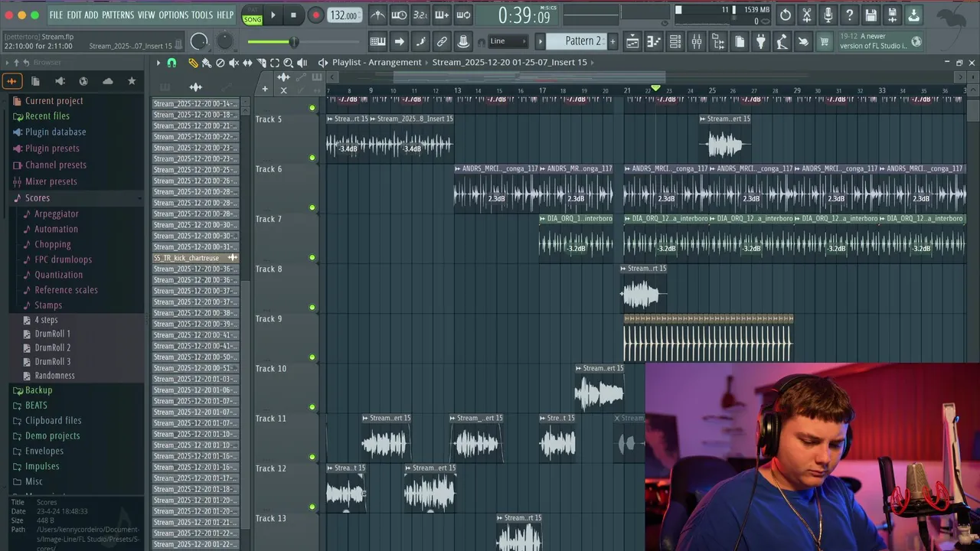The height and width of the screenshot is (551, 980).
Task: Enable typing keyboard to piano icon
Action: (377, 41)
